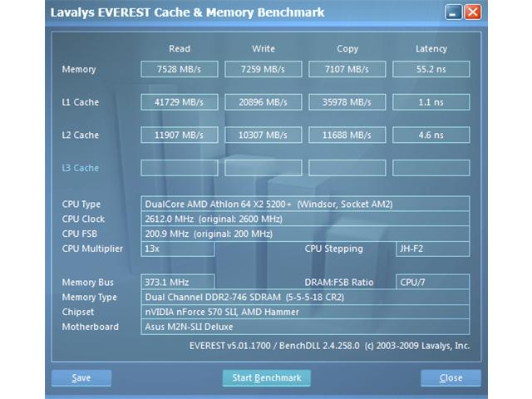Click the empty L3 Cache Read box
This screenshot has height=399, width=532.
[180, 168]
